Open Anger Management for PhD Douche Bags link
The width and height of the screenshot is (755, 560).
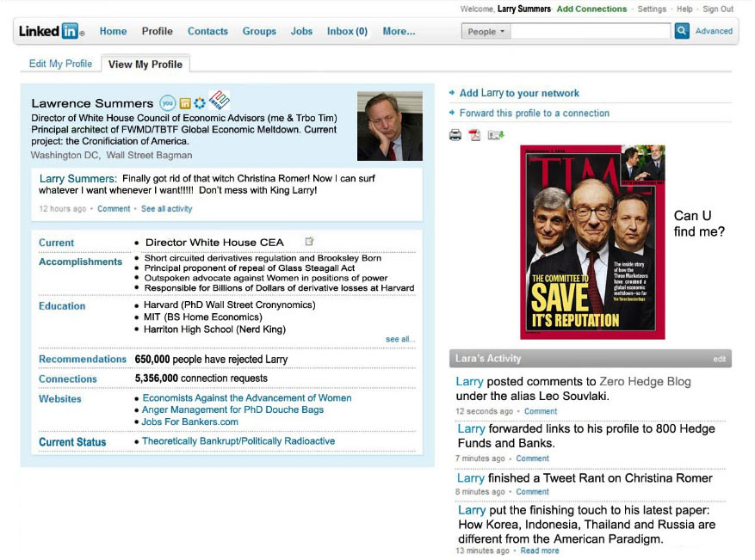point(232,409)
